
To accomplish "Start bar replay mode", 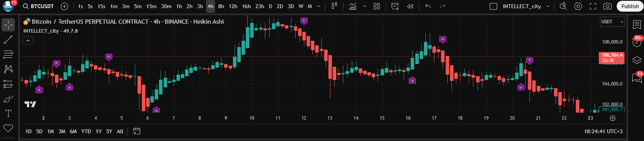I will click(410, 6).
